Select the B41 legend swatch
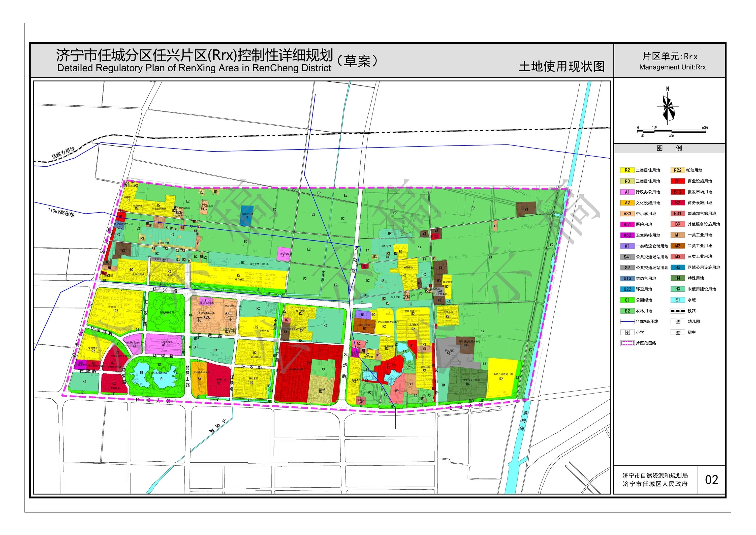The height and width of the screenshot is (535, 756). (x=678, y=214)
